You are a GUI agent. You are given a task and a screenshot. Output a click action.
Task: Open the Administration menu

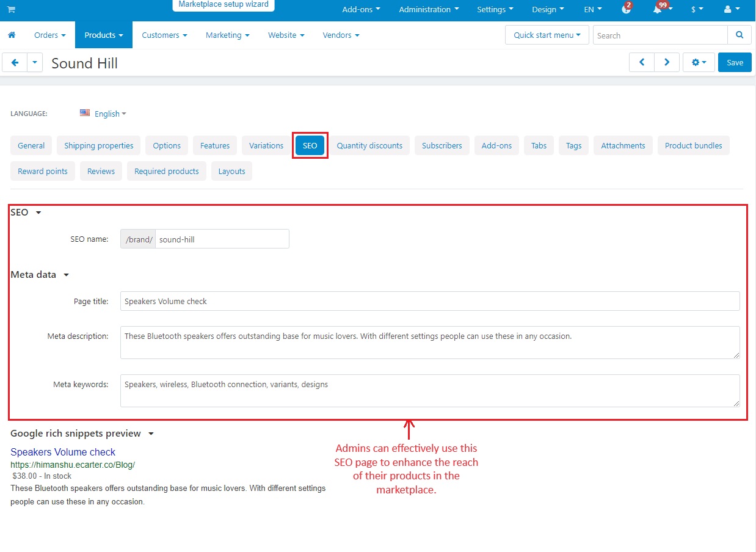(x=429, y=9)
